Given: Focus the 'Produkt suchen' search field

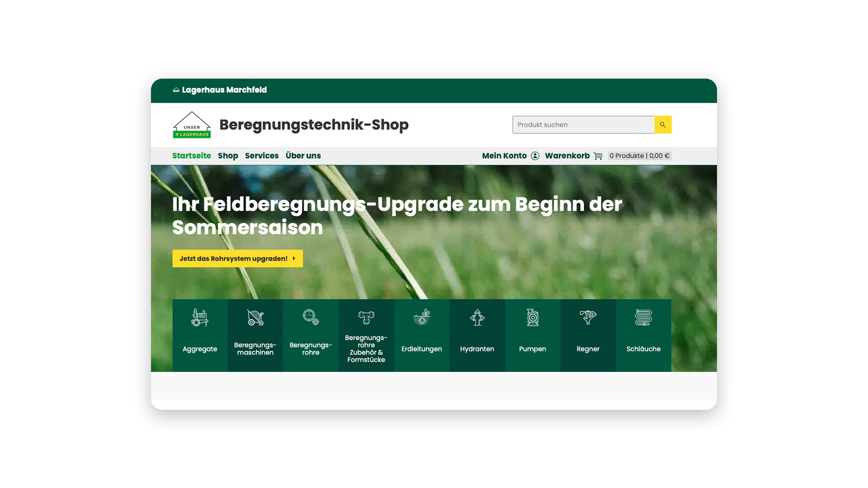Looking at the screenshot, I should click(x=583, y=125).
